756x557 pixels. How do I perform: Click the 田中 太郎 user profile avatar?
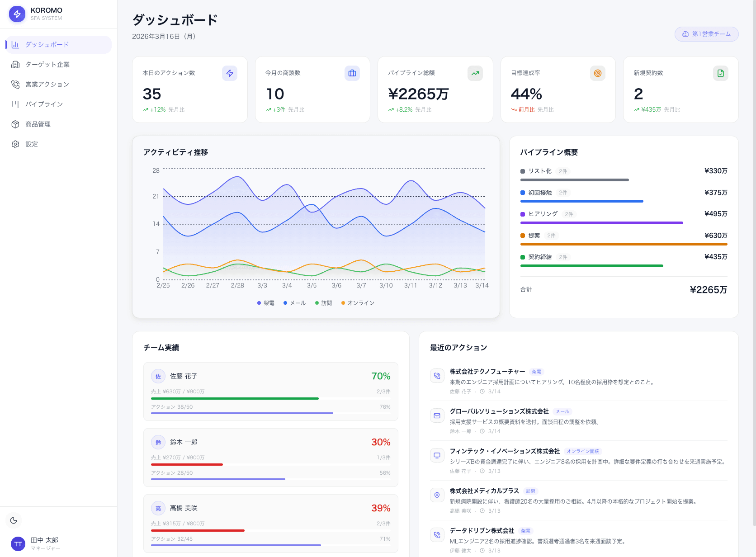(18, 544)
